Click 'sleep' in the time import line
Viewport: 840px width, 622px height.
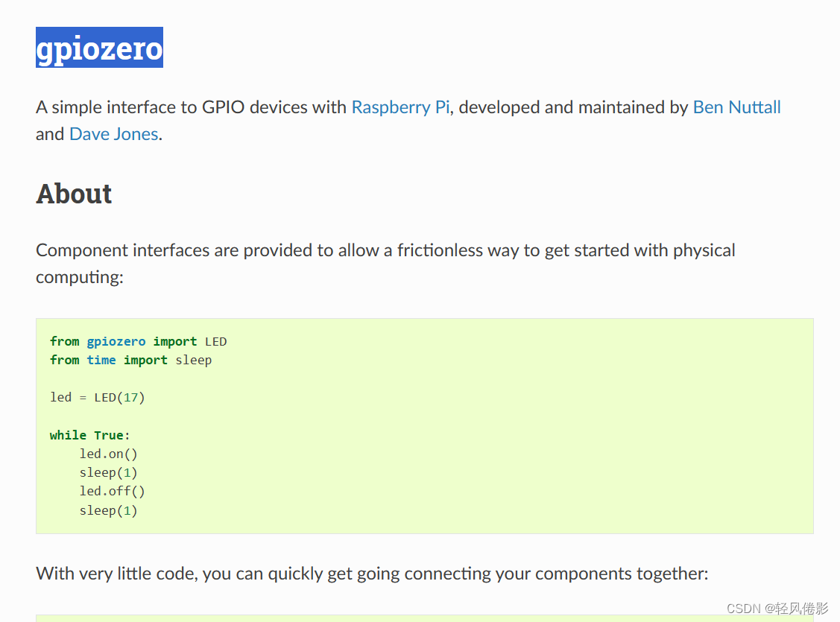(193, 360)
